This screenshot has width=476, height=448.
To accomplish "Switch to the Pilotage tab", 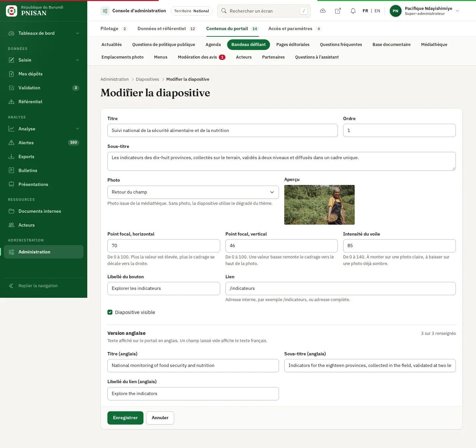I will tap(114, 29).
